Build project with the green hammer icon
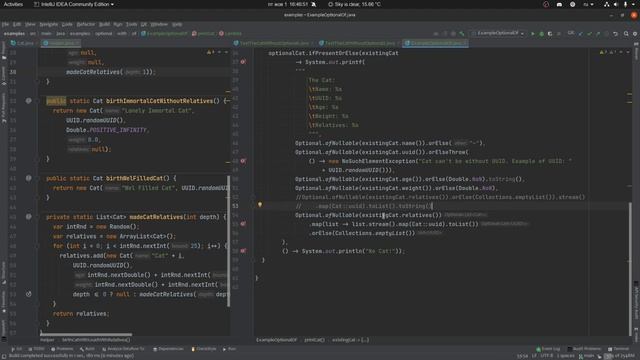640x360 pixels. (462, 33)
